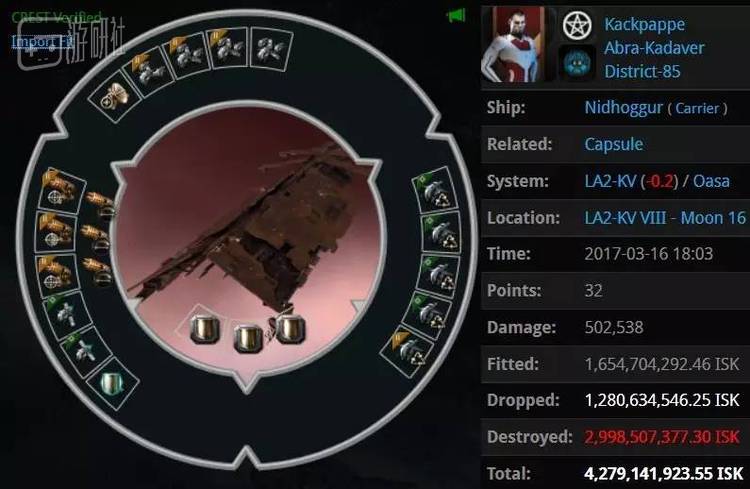Open the Oasa region link
Viewport: 750px width, 489px height.
click(711, 181)
